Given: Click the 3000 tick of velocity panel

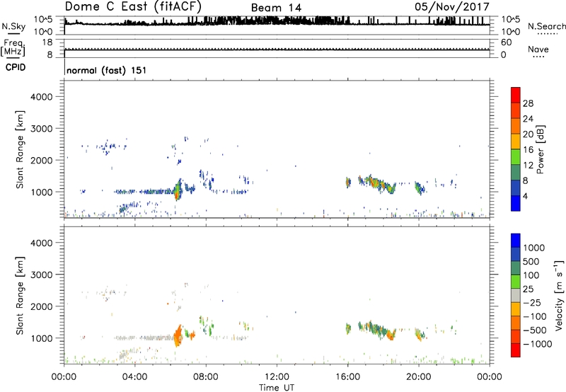Looking at the screenshot, I should (42, 275).
